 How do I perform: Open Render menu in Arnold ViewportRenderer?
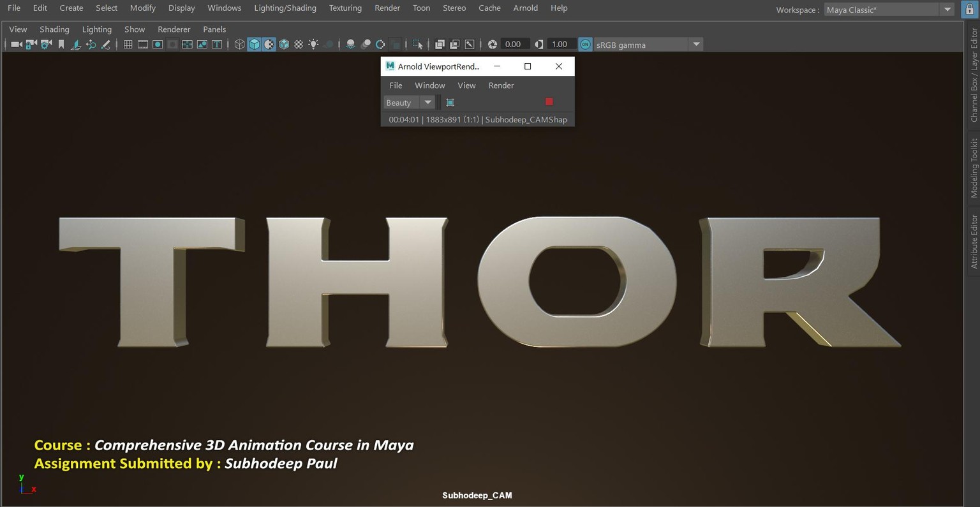coord(501,85)
